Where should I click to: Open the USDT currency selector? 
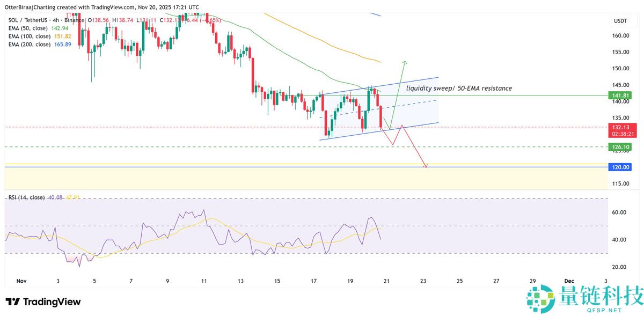[620, 21]
